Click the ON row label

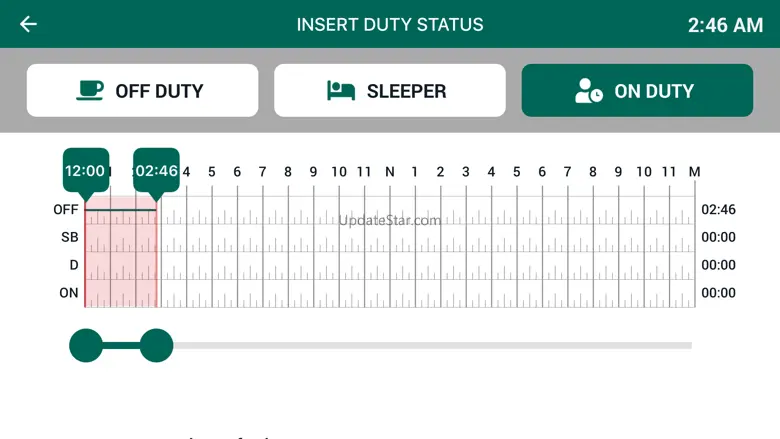click(69, 293)
